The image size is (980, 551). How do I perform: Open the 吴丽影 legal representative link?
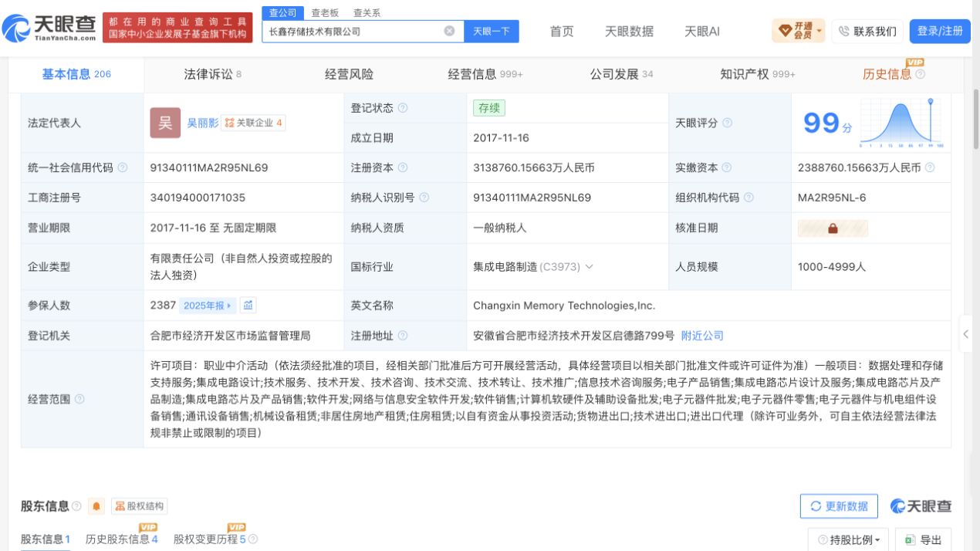202,123
